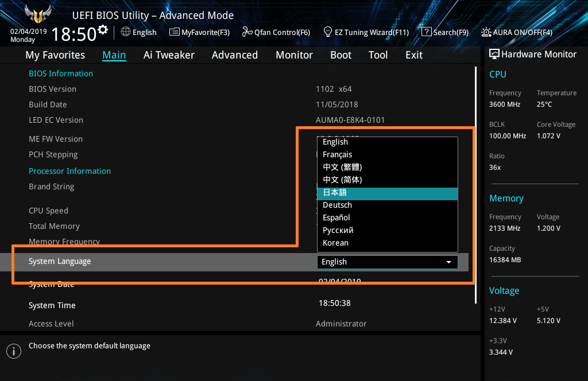
Task: Click the +5V 5.120 V reading
Action: pos(548,321)
